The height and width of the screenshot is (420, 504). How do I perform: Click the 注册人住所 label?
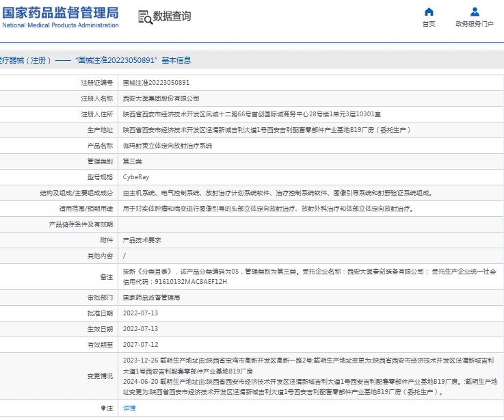pyautogui.click(x=96, y=114)
